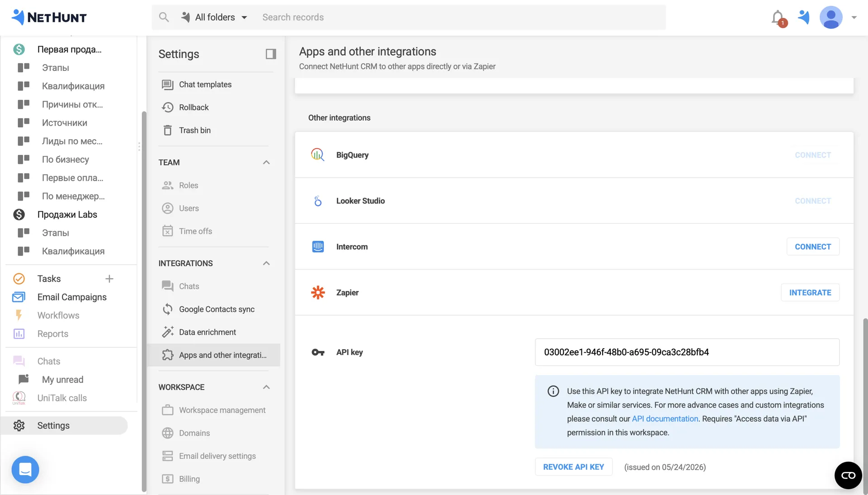Click the BigQuery Connect button
The image size is (868, 495).
point(813,155)
